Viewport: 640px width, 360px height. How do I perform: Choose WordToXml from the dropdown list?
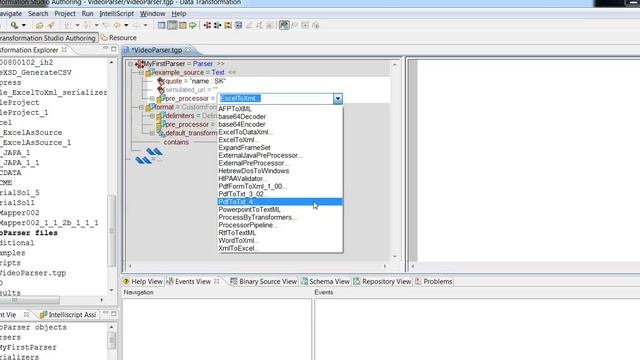point(280,240)
